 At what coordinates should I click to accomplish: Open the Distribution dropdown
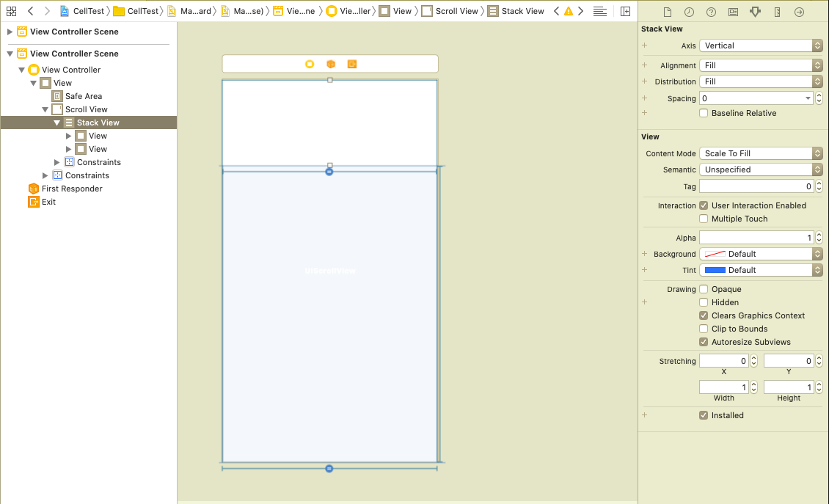tap(761, 81)
